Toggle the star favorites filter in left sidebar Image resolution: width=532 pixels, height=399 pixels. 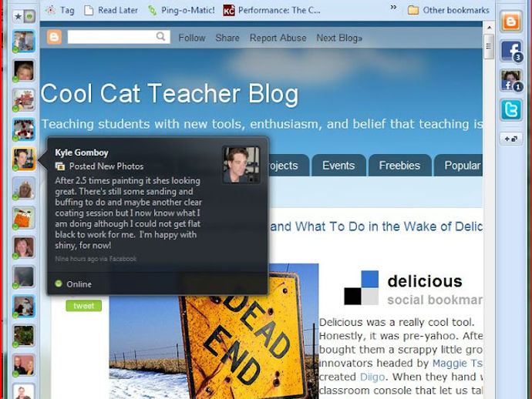click(x=19, y=16)
